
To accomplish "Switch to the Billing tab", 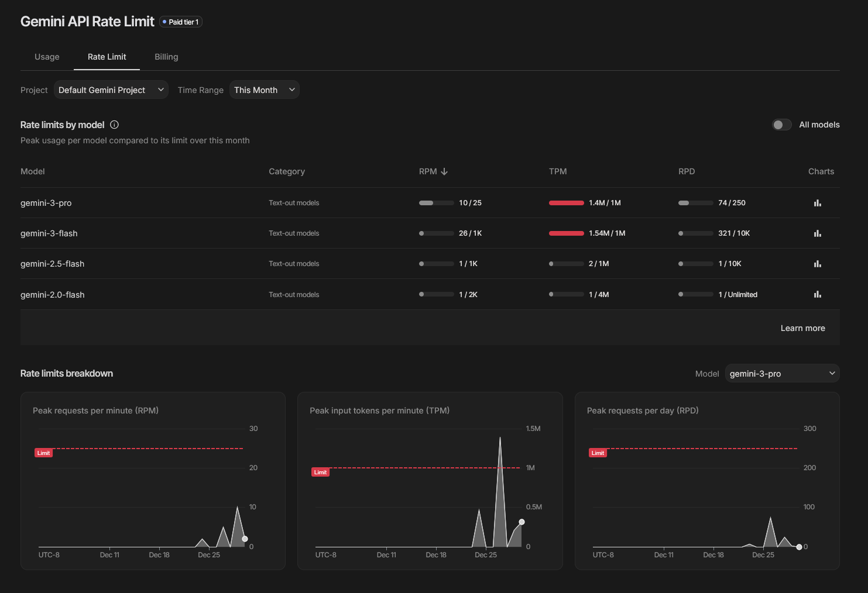I will click(166, 57).
